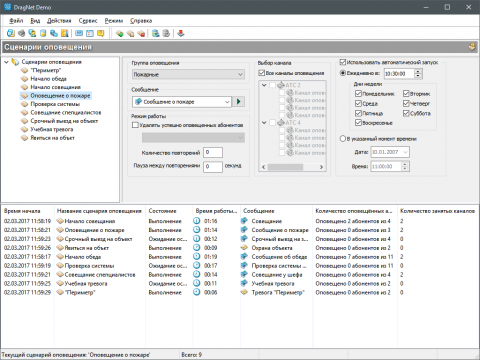Toggle Все каналы оповещения checkbox
The image size is (480, 360).
[x=262, y=73]
